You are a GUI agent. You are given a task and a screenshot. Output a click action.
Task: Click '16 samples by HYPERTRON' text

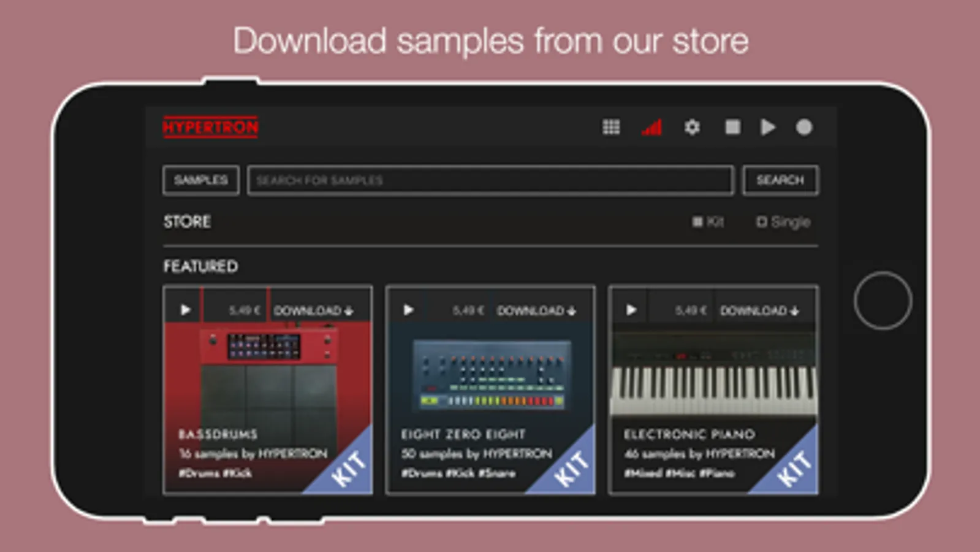tap(253, 454)
